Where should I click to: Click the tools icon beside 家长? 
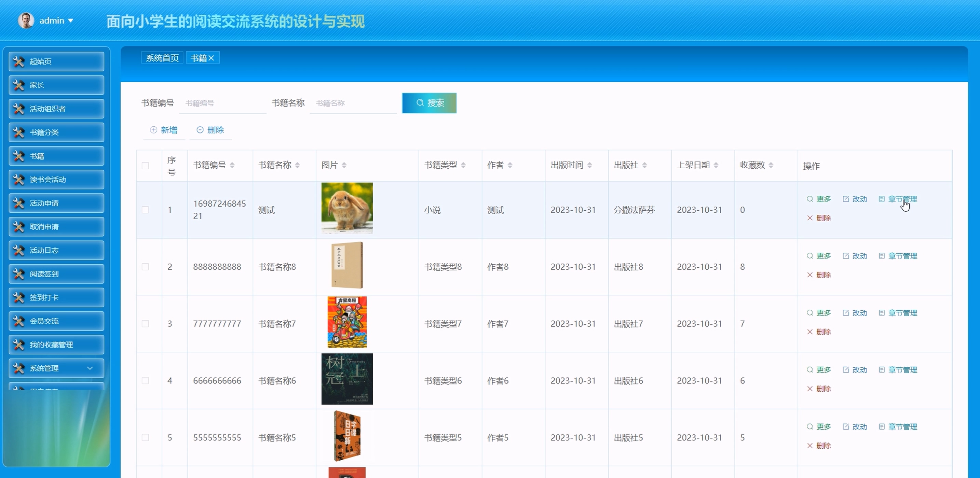(19, 85)
